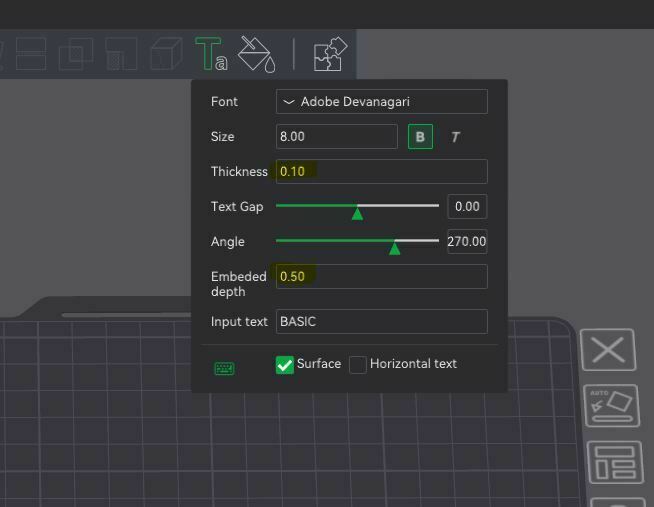654x507 pixels.
Task: Click the auto orient icon
Action: tap(612, 406)
